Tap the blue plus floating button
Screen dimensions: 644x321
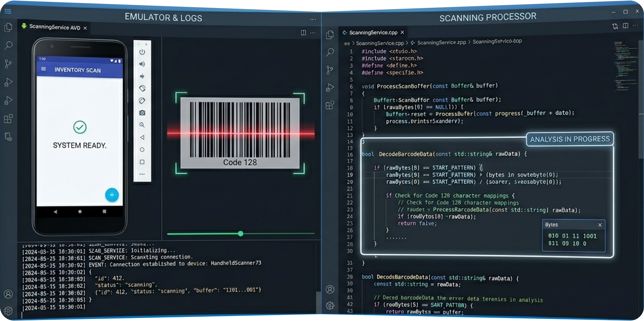[x=112, y=195]
